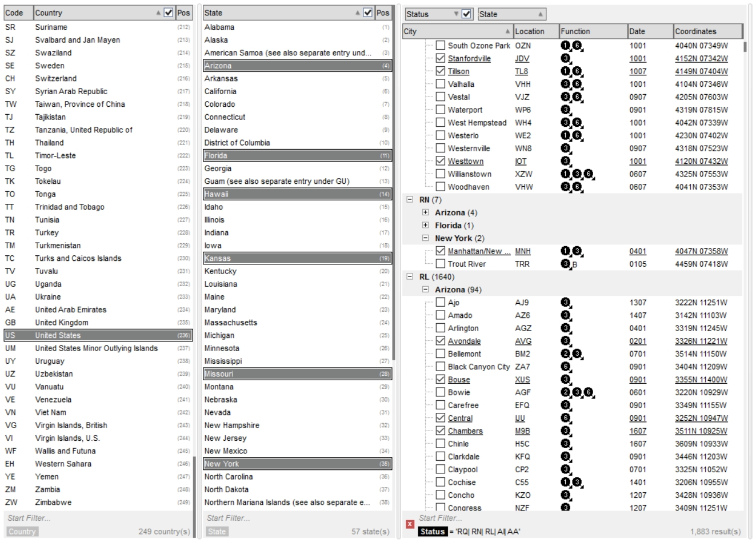Click in the Country Start Filter field
This screenshot has width=756, height=543.
[x=98, y=518]
